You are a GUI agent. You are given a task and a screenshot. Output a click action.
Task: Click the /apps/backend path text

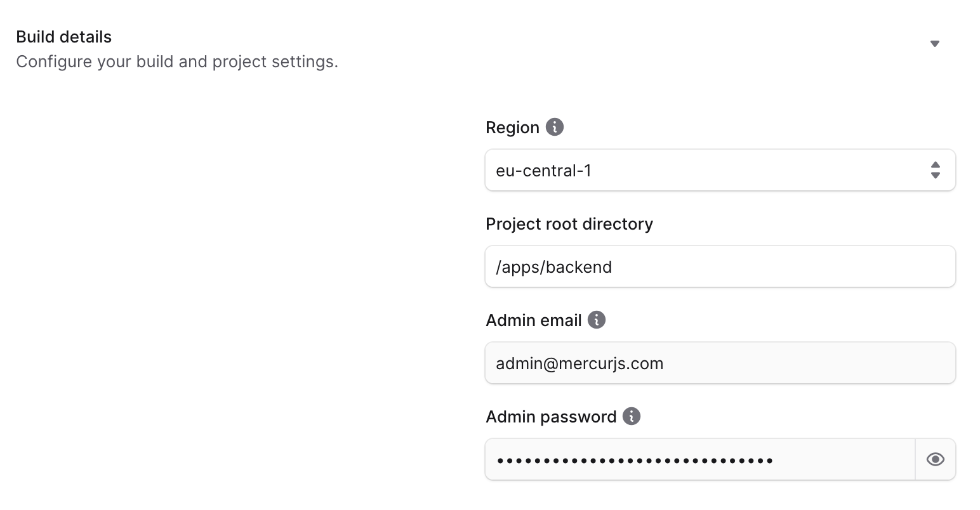[554, 267]
